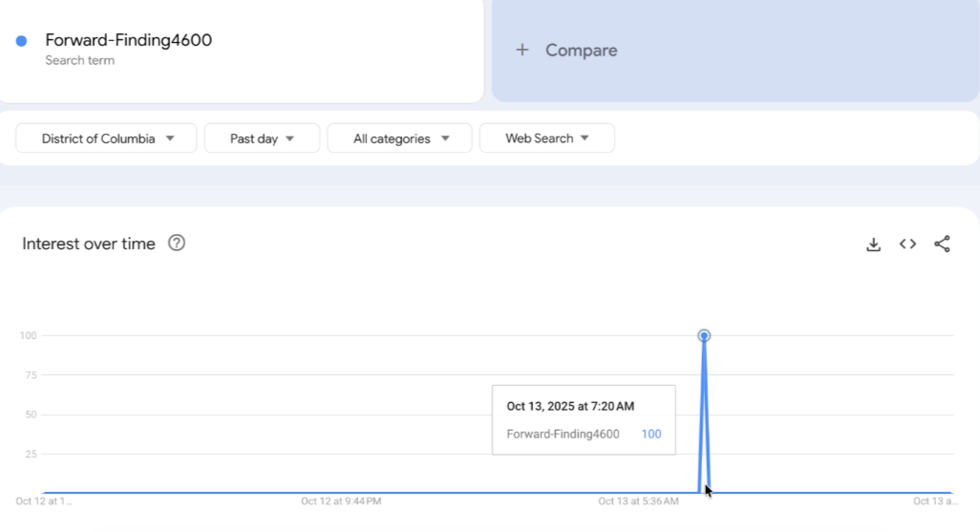Open help next to Interest over time

[x=177, y=244]
